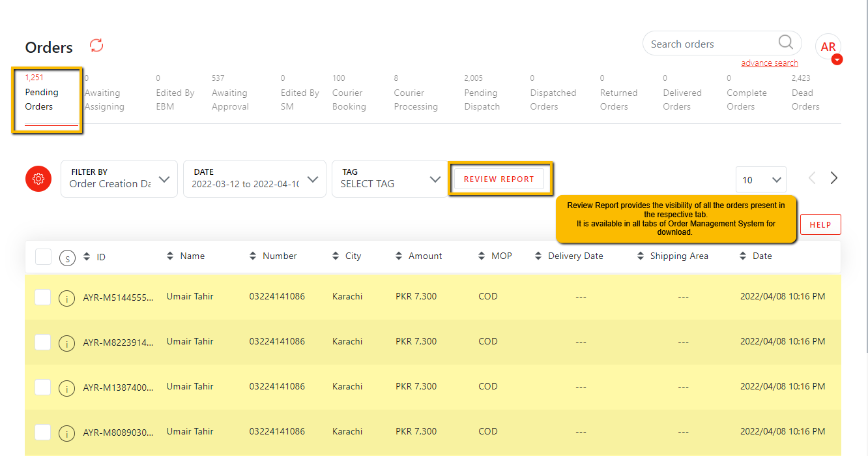Check the box for order AYR-M1387400
Screen dimensions: 868x456
[43, 387]
